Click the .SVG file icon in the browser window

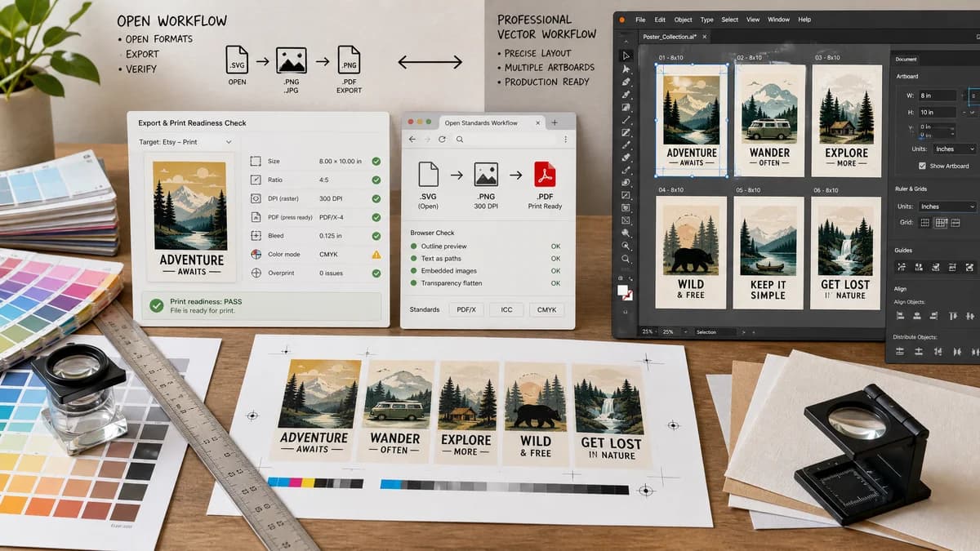pyautogui.click(x=429, y=176)
